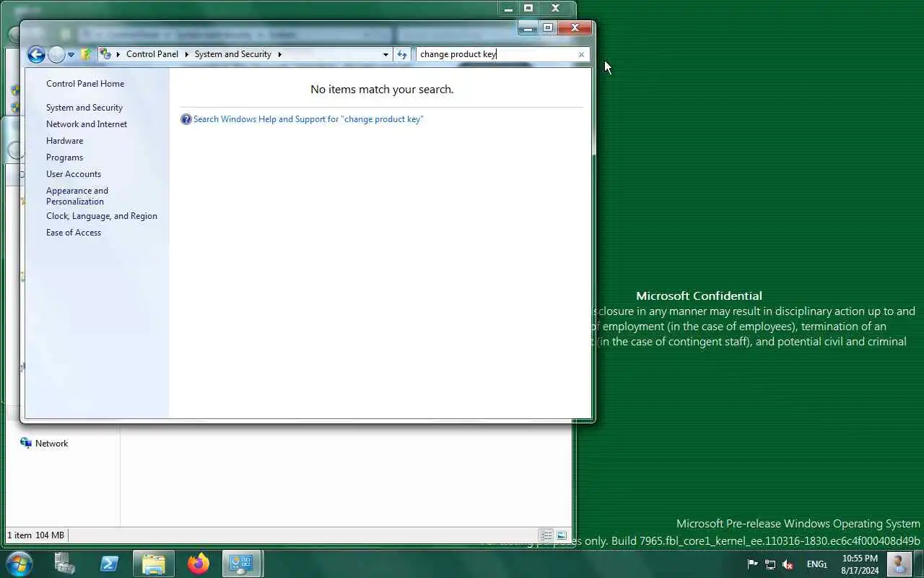Minimize the Control Panel window
The height and width of the screenshot is (578, 924).
pos(528,28)
